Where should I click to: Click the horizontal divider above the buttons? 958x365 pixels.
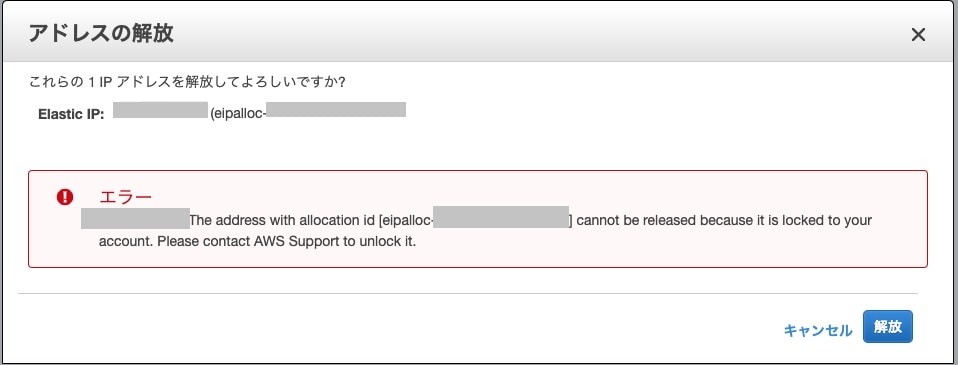pyautogui.click(x=468, y=293)
